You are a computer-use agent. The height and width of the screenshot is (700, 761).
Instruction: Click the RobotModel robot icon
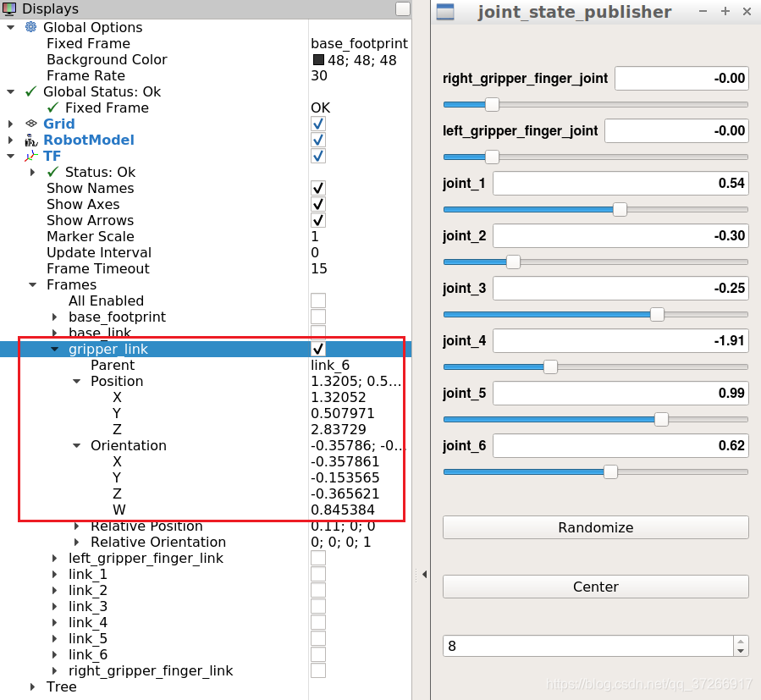tap(31, 141)
